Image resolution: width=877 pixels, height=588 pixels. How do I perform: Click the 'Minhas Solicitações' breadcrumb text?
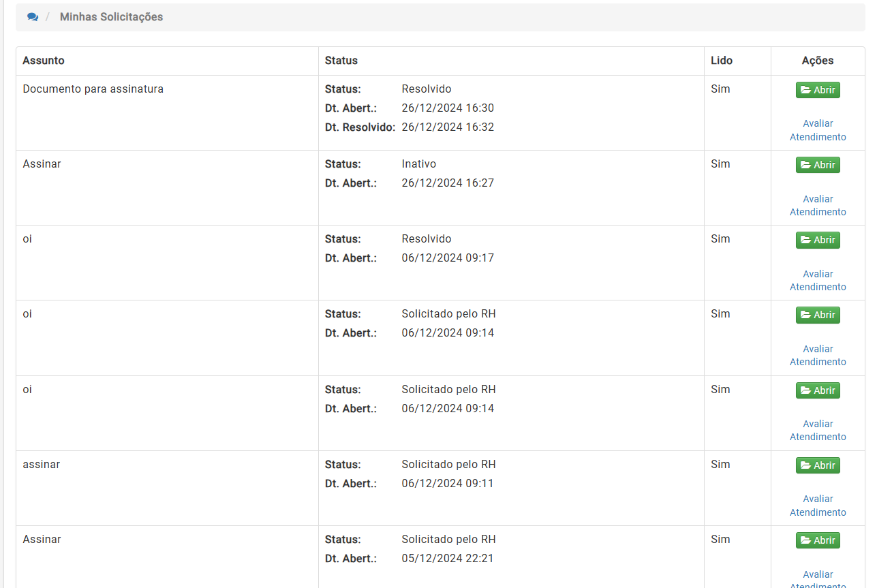click(x=111, y=17)
